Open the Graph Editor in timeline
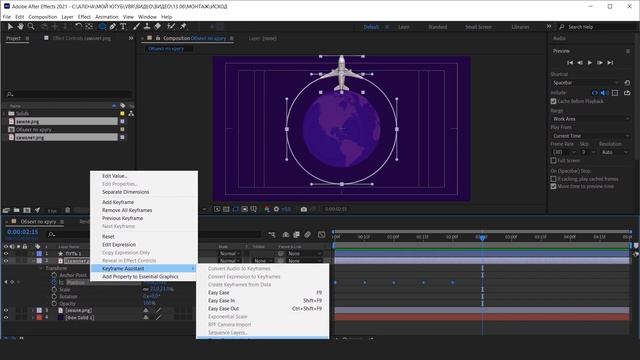This screenshot has height=360, width=640. pyautogui.click(x=322, y=234)
